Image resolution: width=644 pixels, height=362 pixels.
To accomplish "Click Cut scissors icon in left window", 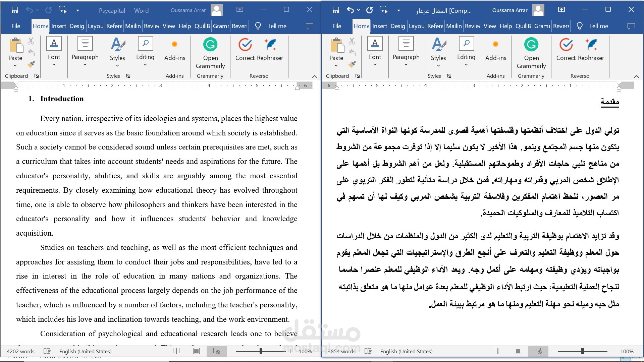I will click(31, 41).
